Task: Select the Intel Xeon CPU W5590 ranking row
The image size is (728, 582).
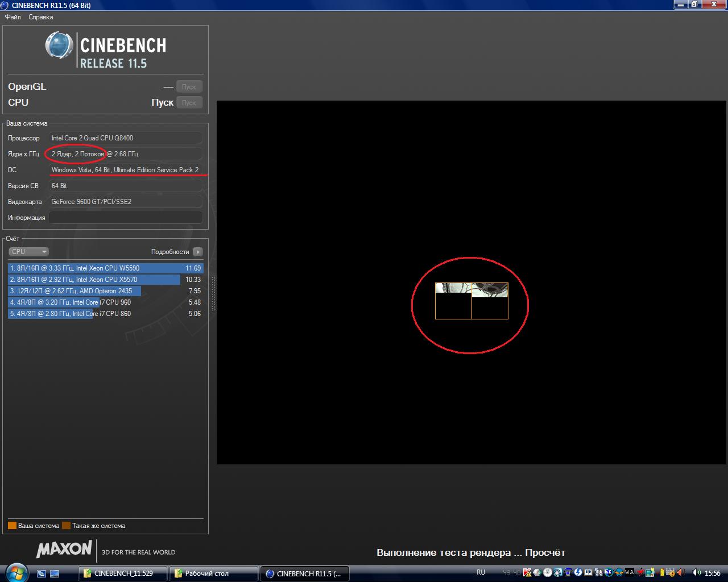Action: [x=105, y=268]
